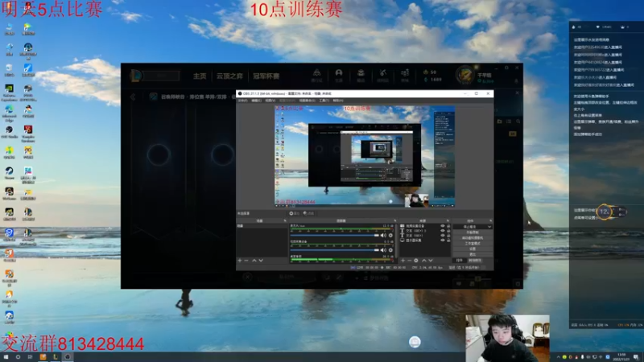Screen dimensions: 644x362
Task: Move scene up using the up arrow in Scenes panel
Action: tap(254, 261)
